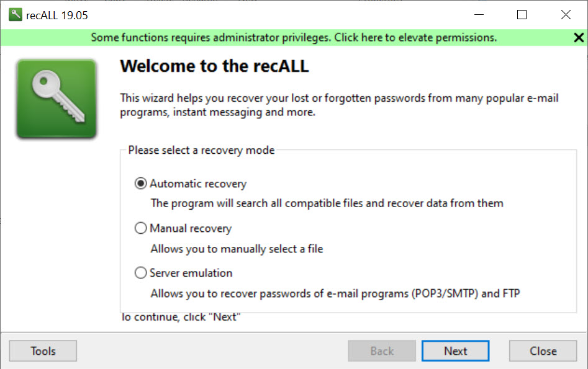Dismiss the green administrator privileges banner
This screenshot has width=588, height=369.
point(579,37)
